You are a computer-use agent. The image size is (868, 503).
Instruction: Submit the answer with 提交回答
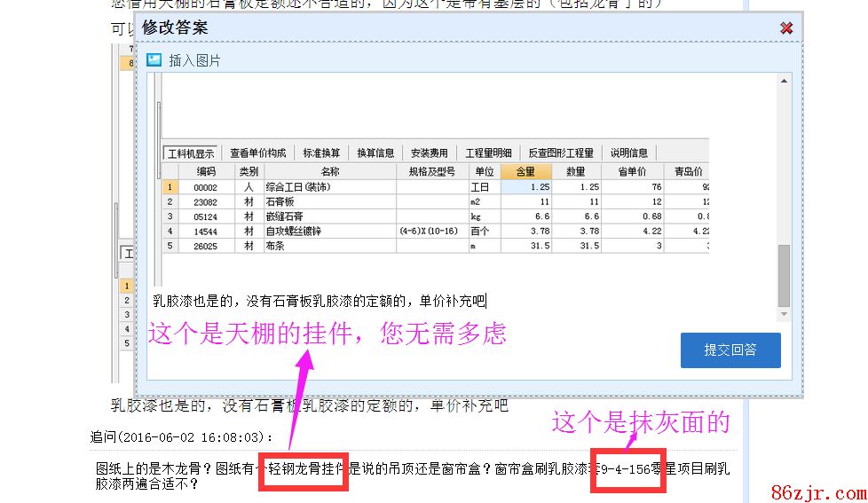click(x=730, y=350)
